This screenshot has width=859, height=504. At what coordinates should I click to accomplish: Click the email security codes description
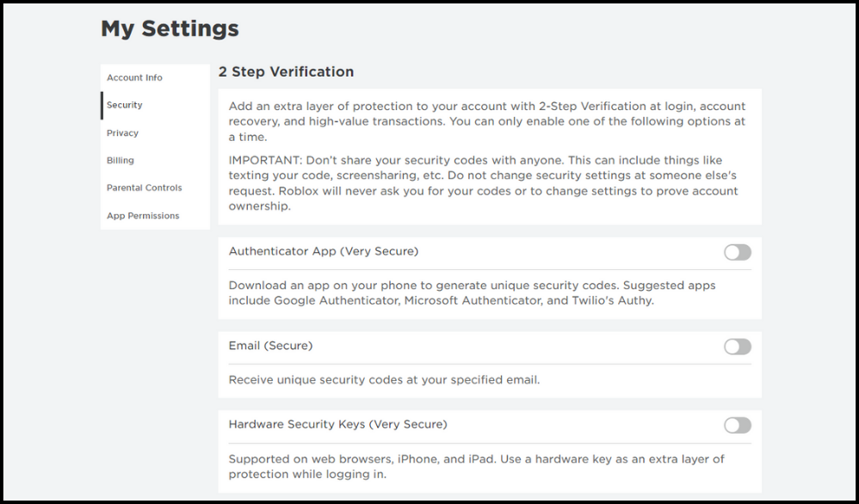(384, 379)
